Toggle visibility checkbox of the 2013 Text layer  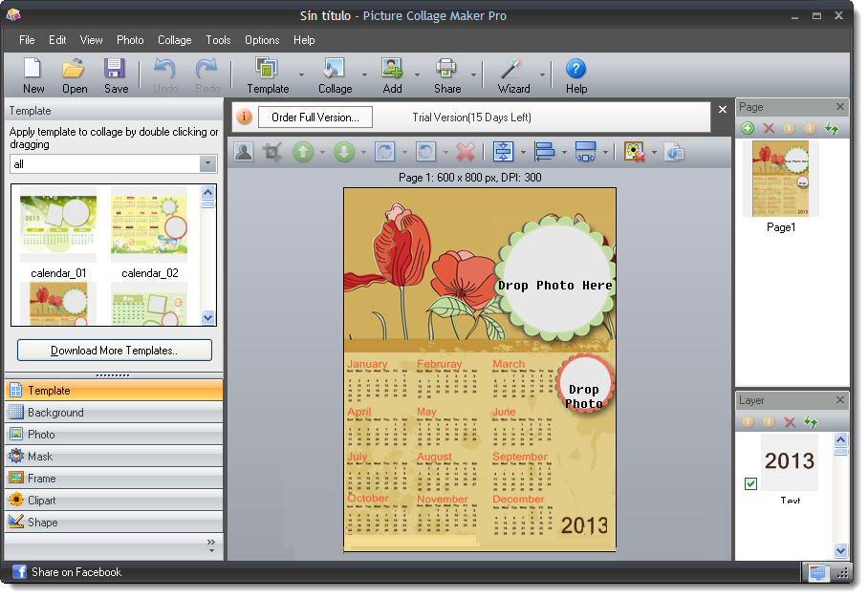[x=750, y=483]
